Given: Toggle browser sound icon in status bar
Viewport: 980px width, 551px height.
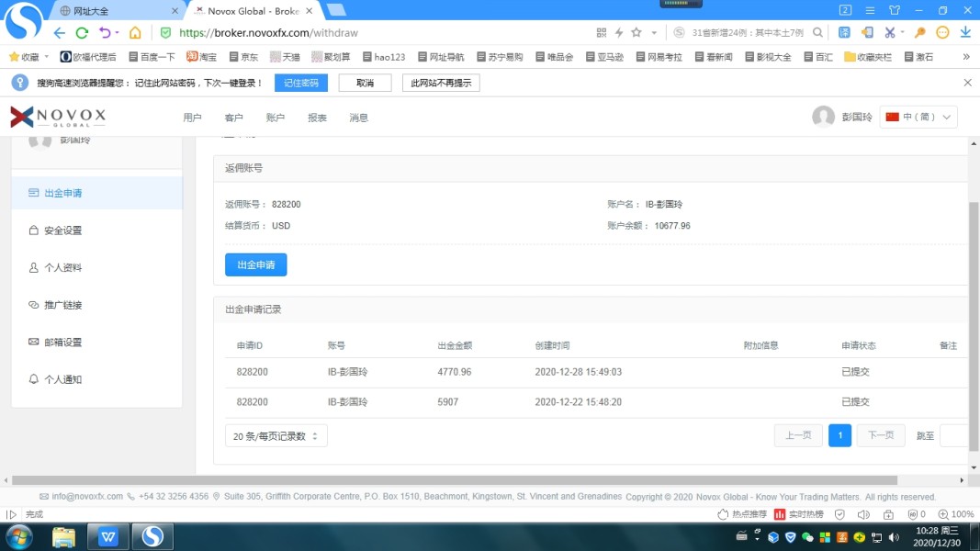Looking at the screenshot, I should [x=863, y=514].
